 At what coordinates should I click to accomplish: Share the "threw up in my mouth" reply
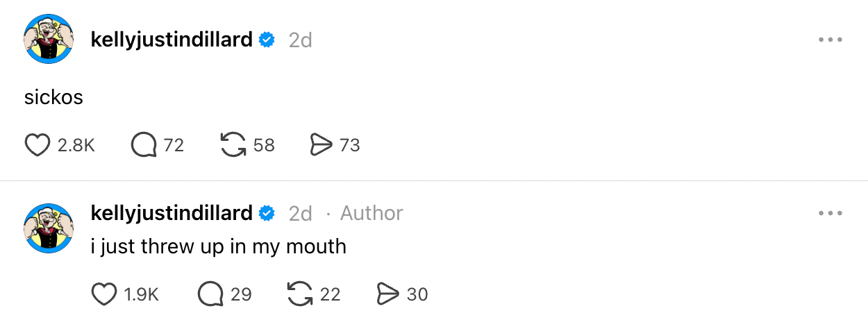pos(387,294)
